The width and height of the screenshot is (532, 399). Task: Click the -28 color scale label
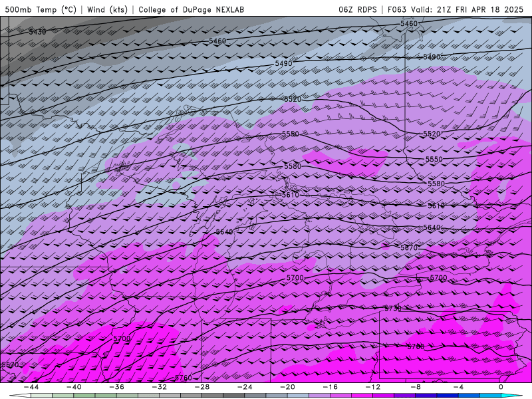point(202,387)
